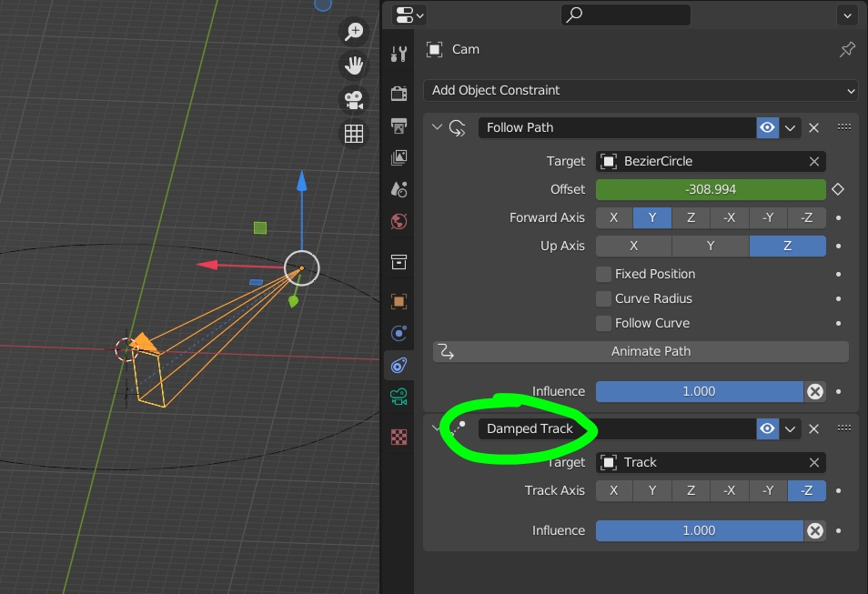Open the Render Properties tab icon
The width and height of the screenshot is (868, 594).
[398, 94]
